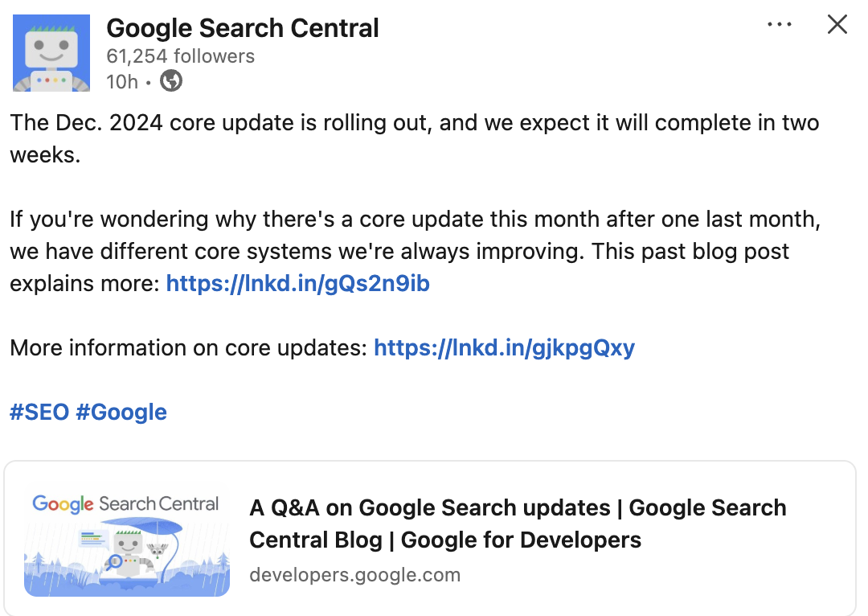Visit developers.google.com from the article card

click(354, 575)
